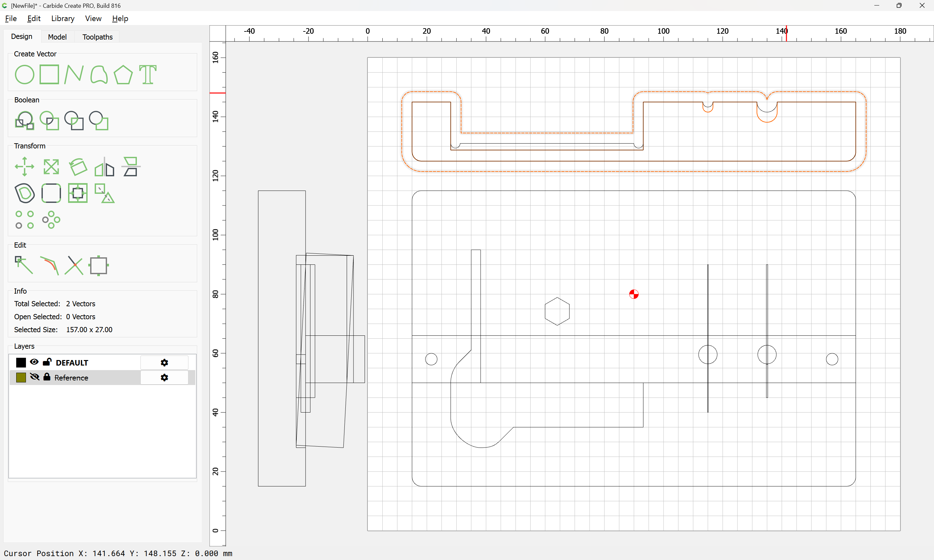
Task: Click the DEFAULT layer black color swatch
Action: [x=21, y=363]
